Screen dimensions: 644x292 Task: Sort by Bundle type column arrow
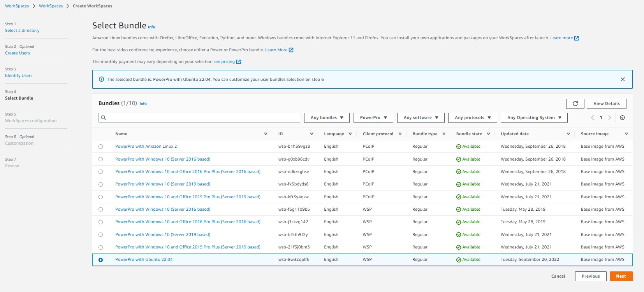click(443, 134)
